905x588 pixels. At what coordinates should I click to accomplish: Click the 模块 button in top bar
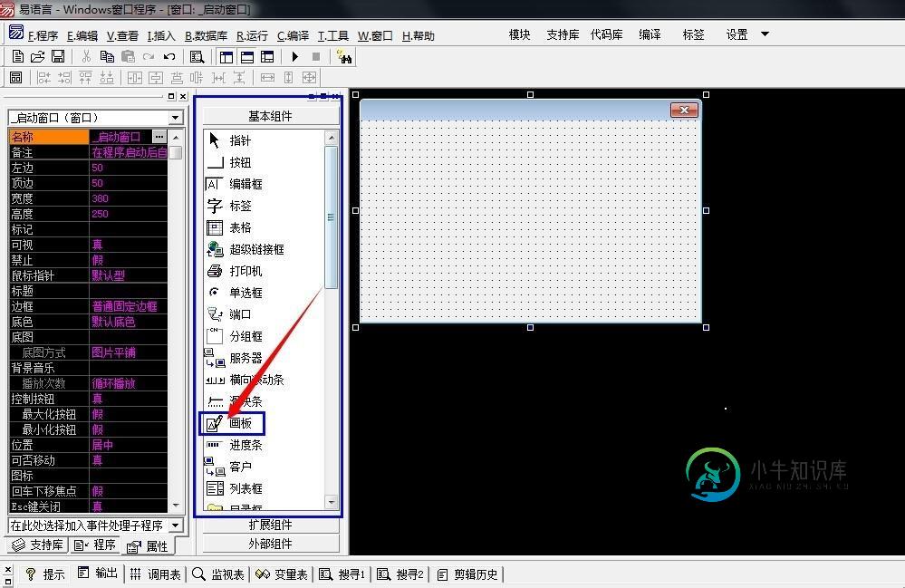click(x=519, y=34)
